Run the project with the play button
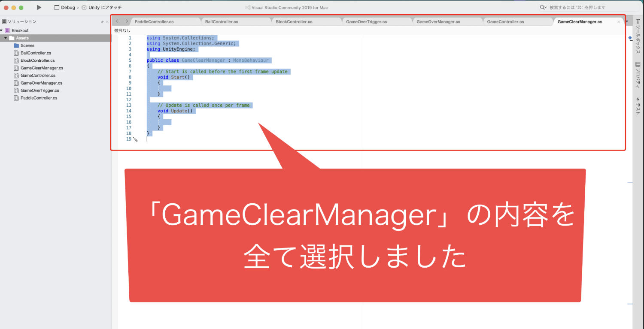644x329 pixels. 39,7
